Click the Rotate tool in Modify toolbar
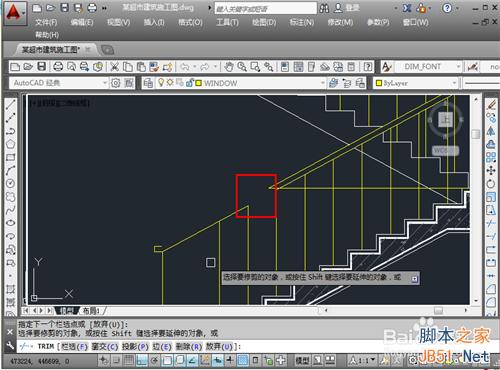 coord(491,183)
